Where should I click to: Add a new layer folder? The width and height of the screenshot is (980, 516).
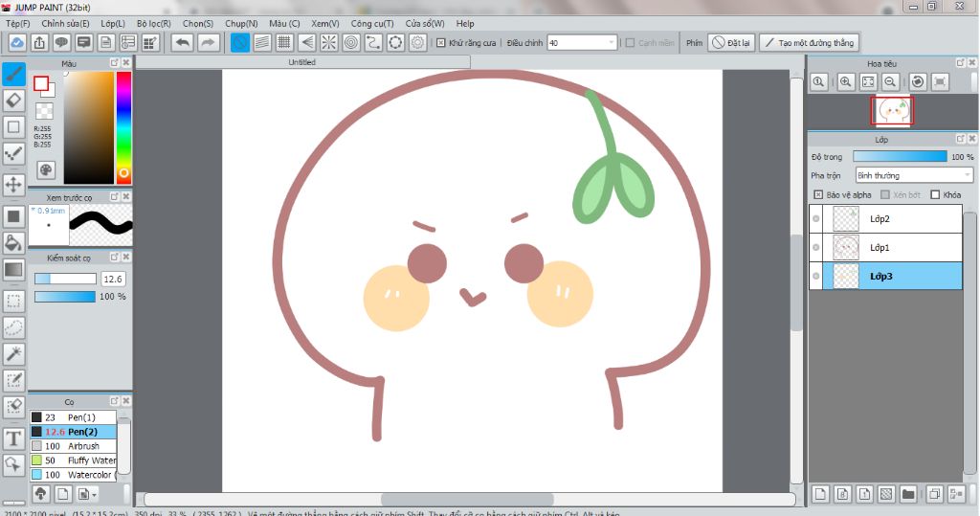pos(908,494)
